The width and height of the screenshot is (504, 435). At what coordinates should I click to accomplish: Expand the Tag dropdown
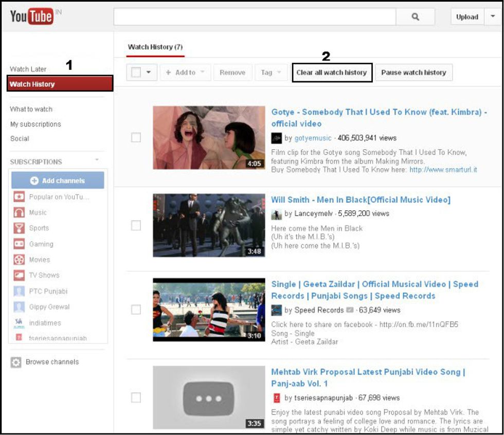(x=271, y=72)
